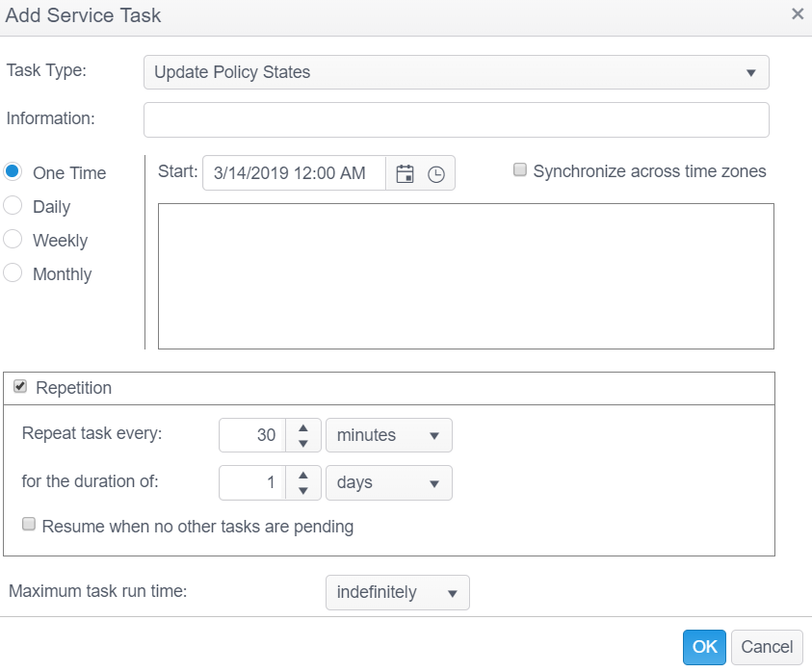Image resolution: width=812 pixels, height=672 pixels.
Task: Open the minutes unit dropdown
Action: tap(388, 435)
